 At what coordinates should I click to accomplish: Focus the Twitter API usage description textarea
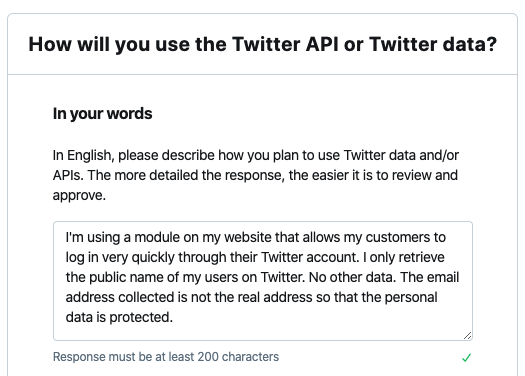263,281
